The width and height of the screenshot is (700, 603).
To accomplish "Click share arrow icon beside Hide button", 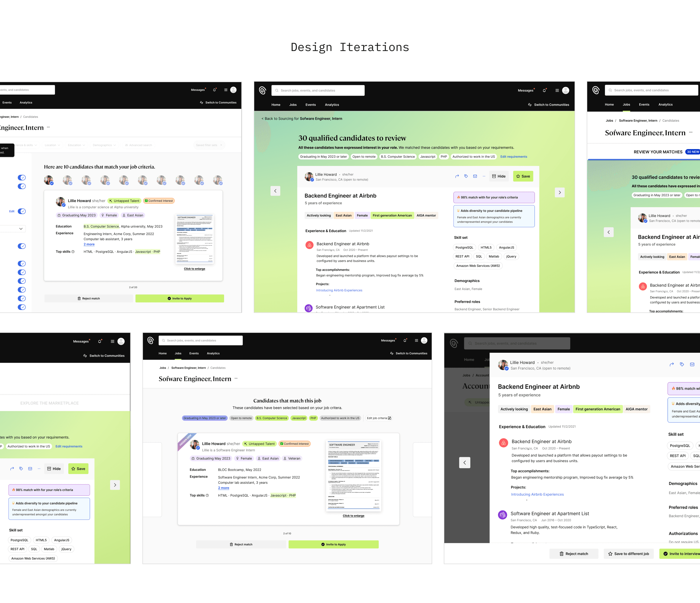I will 457,176.
